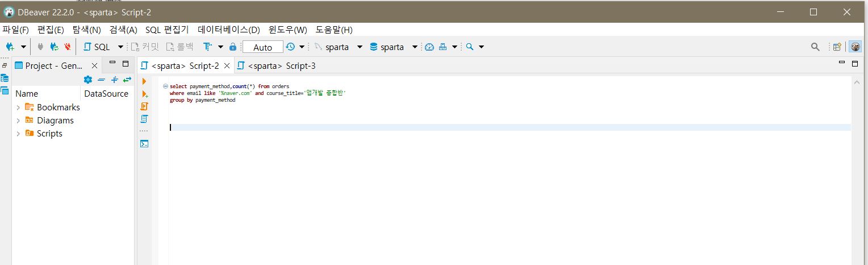
Task: Click the Project panel settings gear
Action: coord(87,80)
